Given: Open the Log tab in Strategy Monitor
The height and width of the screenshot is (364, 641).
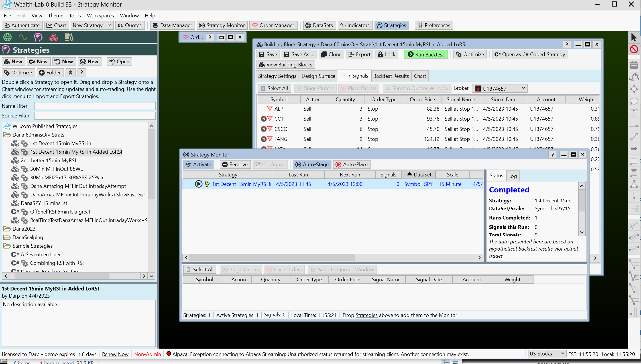Looking at the screenshot, I should [x=512, y=176].
